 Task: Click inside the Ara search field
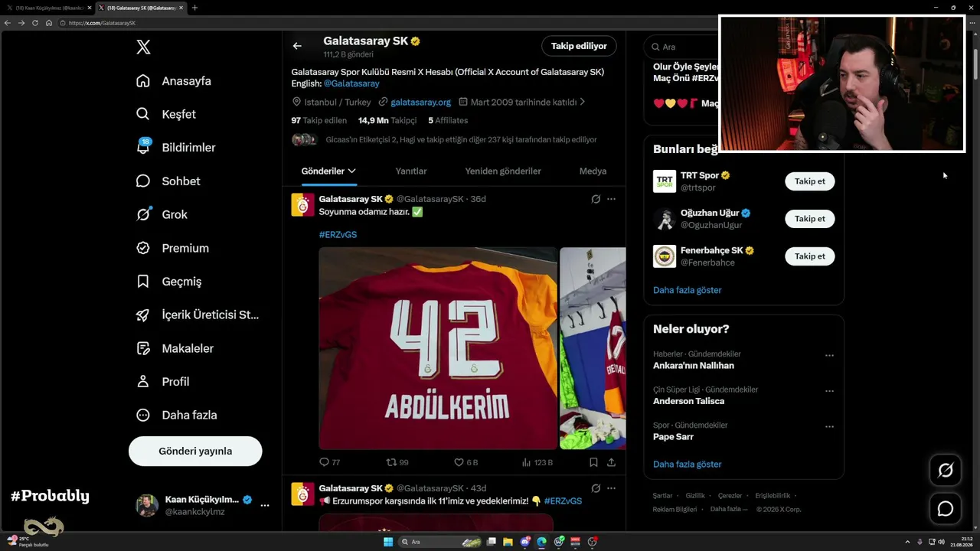tap(681, 47)
